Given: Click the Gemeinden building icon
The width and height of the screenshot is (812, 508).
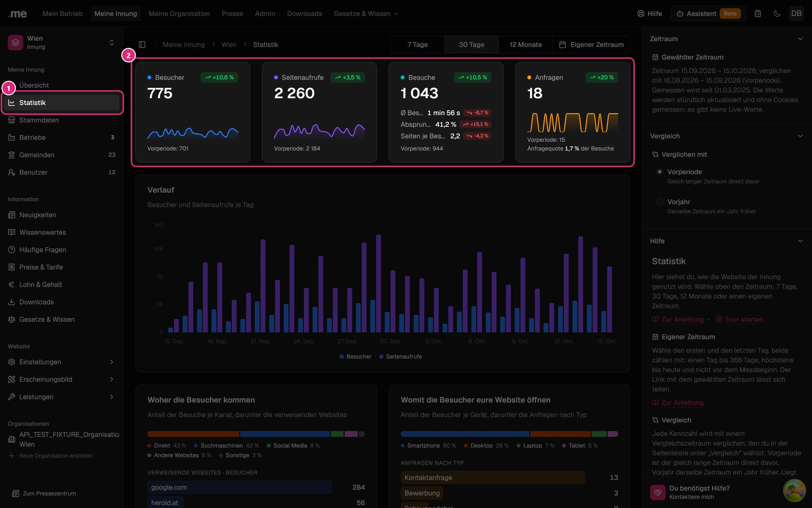Looking at the screenshot, I should tap(12, 155).
